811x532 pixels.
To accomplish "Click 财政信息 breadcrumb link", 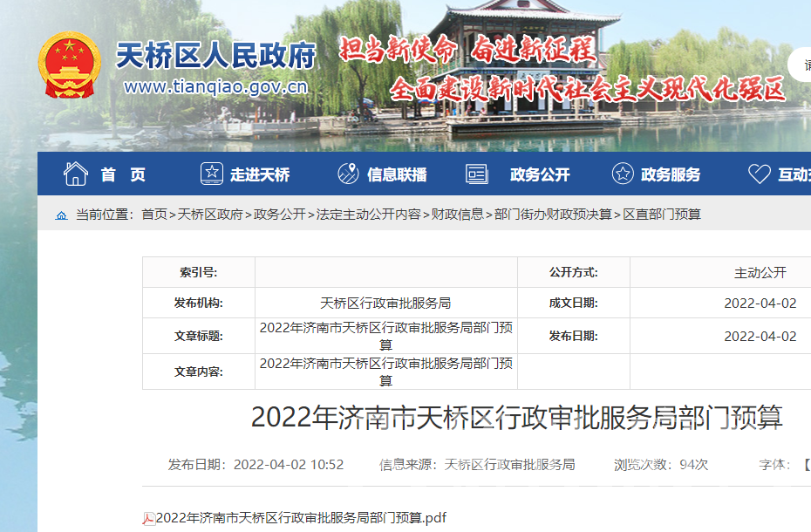I will (x=457, y=215).
